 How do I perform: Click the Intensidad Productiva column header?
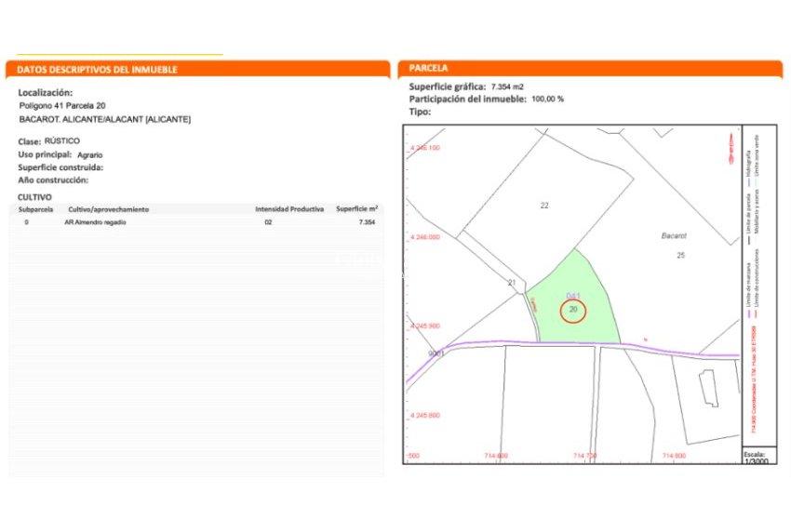[289, 209]
